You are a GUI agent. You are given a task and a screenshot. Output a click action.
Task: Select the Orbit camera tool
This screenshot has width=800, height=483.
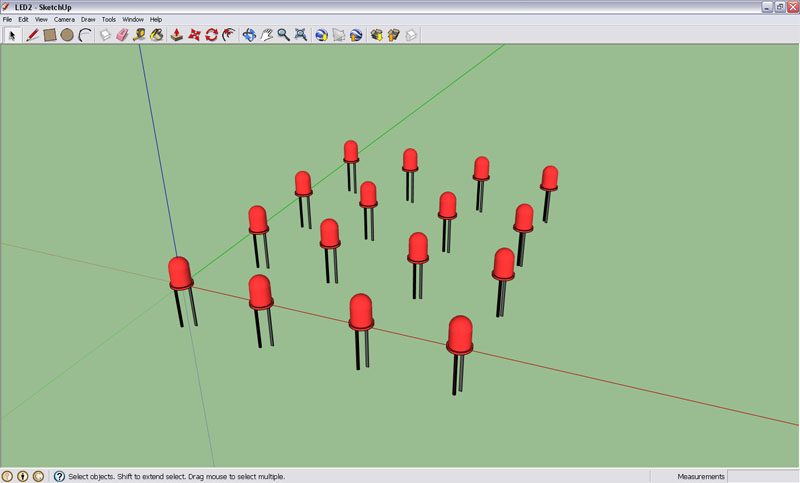point(249,35)
